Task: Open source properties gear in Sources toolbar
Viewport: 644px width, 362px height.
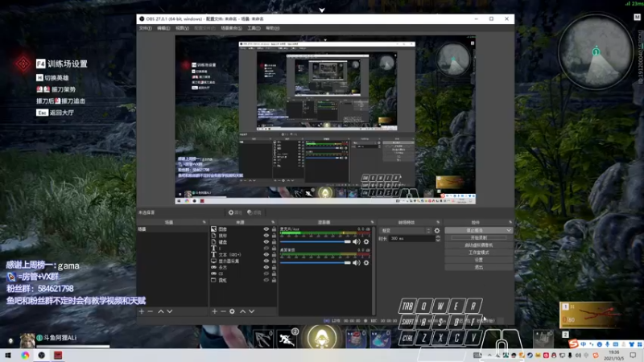Action: [232, 311]
